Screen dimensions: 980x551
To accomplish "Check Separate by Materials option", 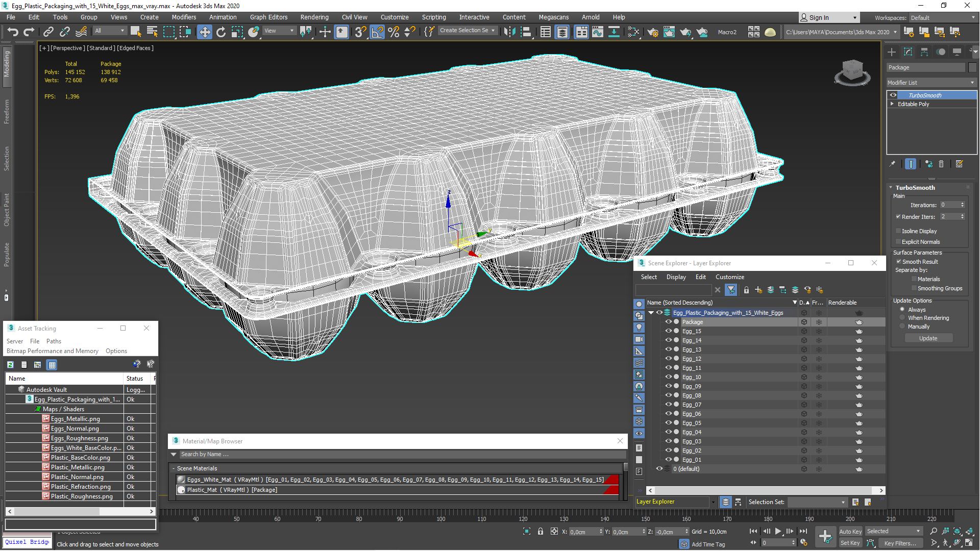I will tap(914, 279).
